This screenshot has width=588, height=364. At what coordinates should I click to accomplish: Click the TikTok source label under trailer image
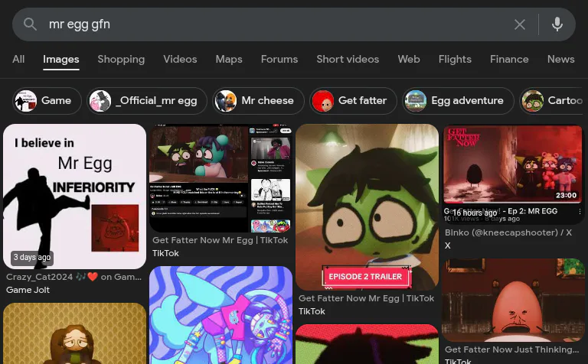[x=312, y=311]
